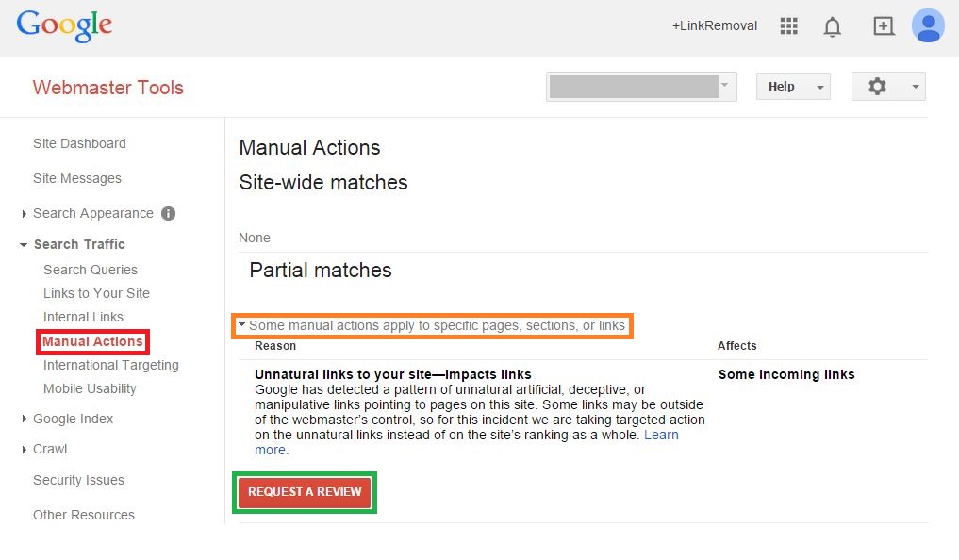Open the Help dropdown
The width and height of the screenshot is (959, 560).
click(x=792, y=87)
